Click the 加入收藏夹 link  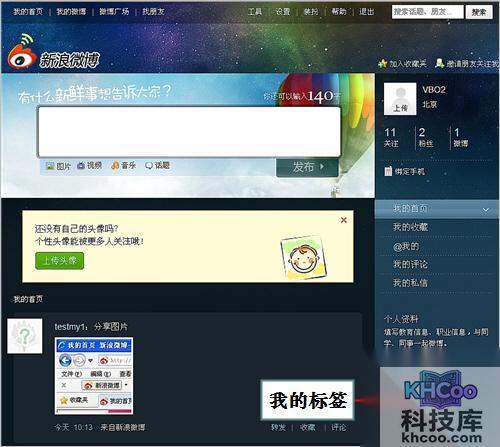(408, 63)
